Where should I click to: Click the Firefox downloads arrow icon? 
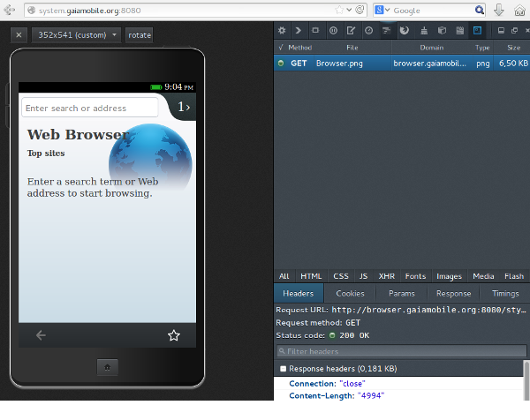tap(498, 11)
